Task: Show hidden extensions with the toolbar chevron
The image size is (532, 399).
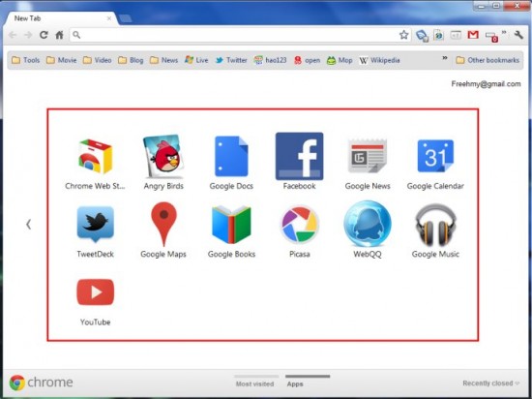Action: pyautogui.click(x=504, y=33)
